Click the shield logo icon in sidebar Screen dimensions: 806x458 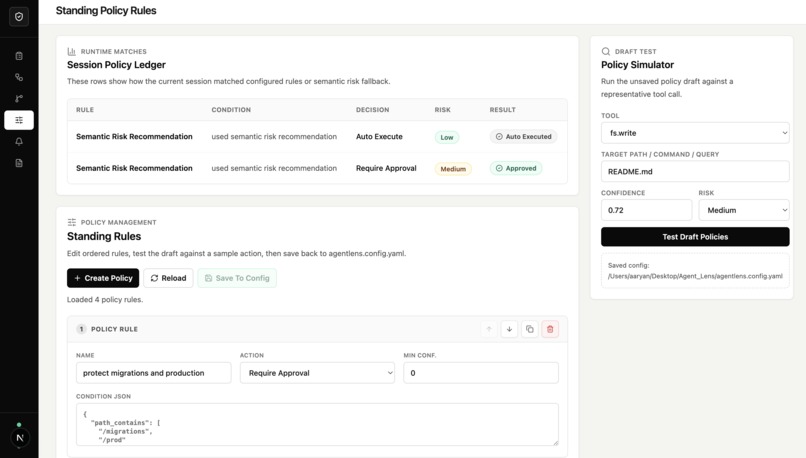coord(19,17)
